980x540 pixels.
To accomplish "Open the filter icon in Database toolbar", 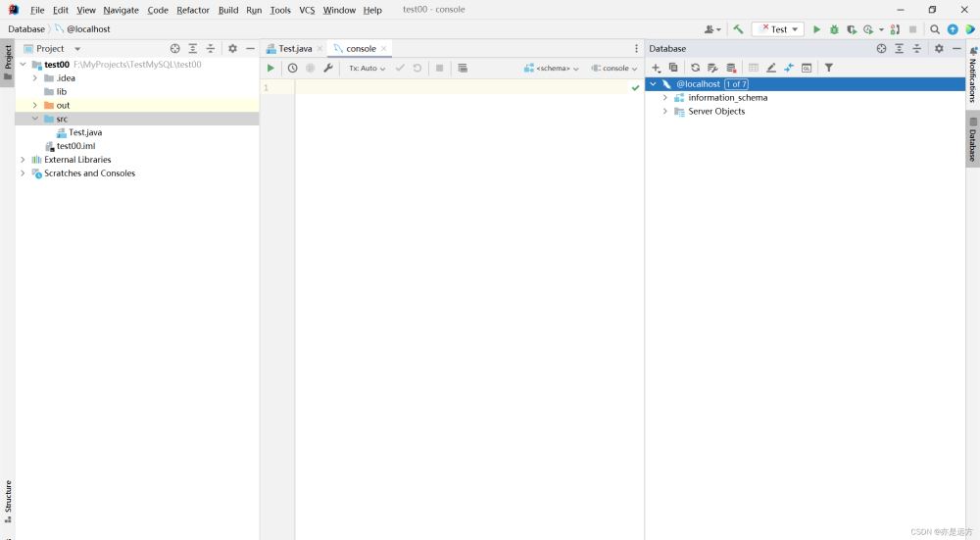I will (828, 68).
